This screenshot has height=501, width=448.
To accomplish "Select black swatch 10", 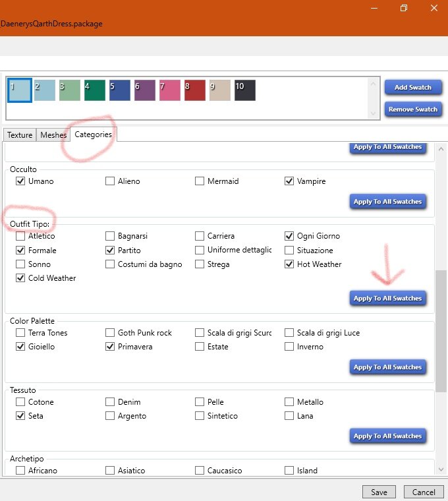I will 245,90.
